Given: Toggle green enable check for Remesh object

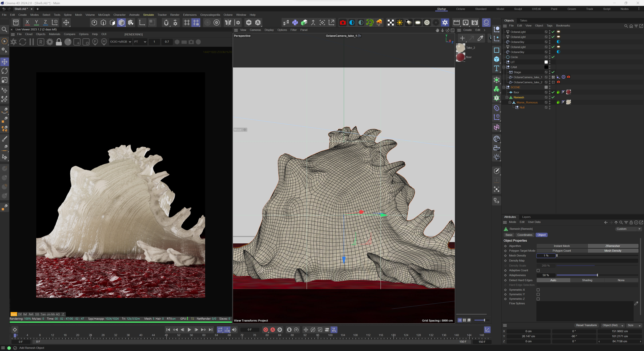Looking at the screenshot, I should coord(553,97).
